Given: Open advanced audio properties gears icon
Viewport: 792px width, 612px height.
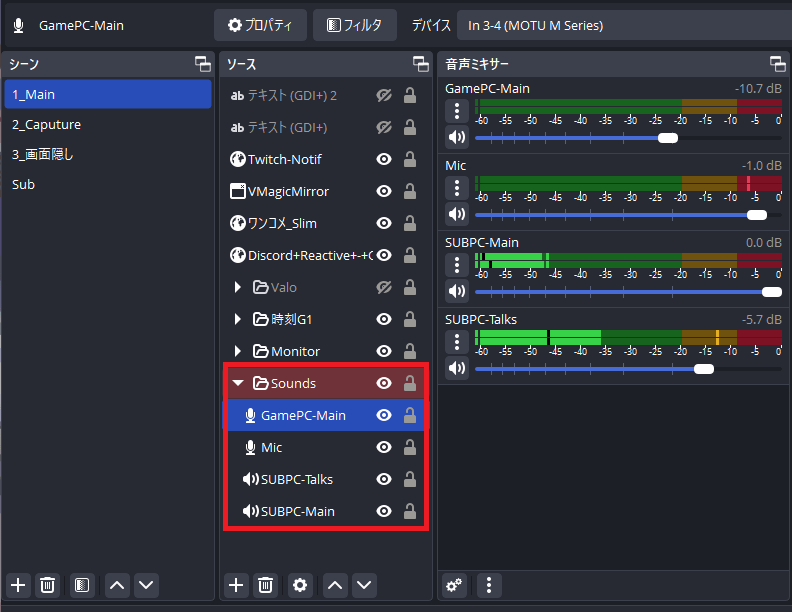Looking at the screenshot, I should (x=454, y=585).
